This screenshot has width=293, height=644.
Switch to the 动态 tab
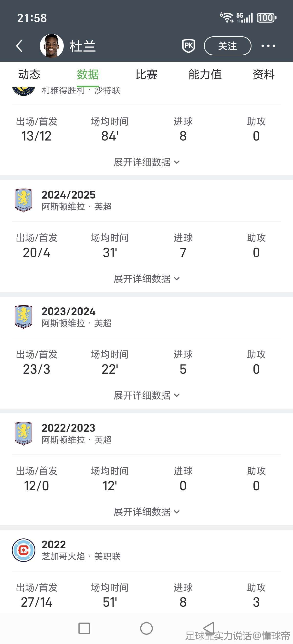pos(29,74)
